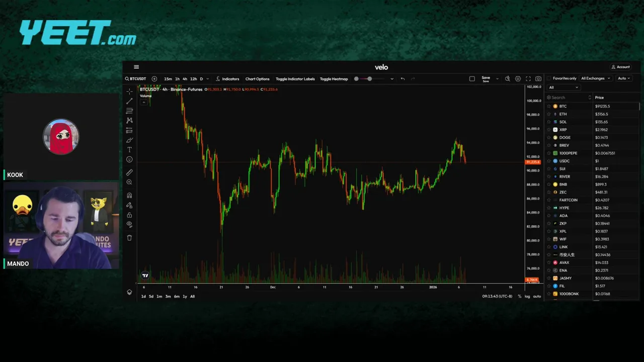Save the chart layout

486,79
